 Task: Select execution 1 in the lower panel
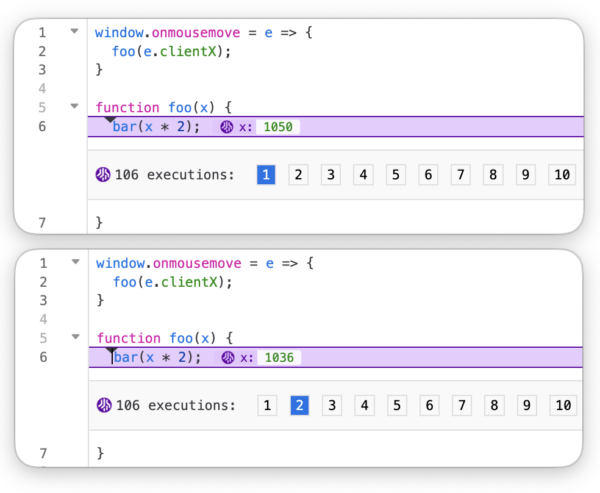[266, 405]
